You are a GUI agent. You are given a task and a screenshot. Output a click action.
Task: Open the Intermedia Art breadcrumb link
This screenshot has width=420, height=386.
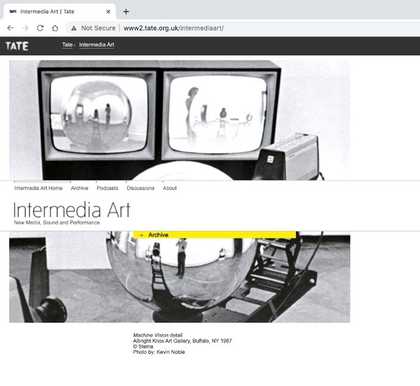click(x=97, y=45)
